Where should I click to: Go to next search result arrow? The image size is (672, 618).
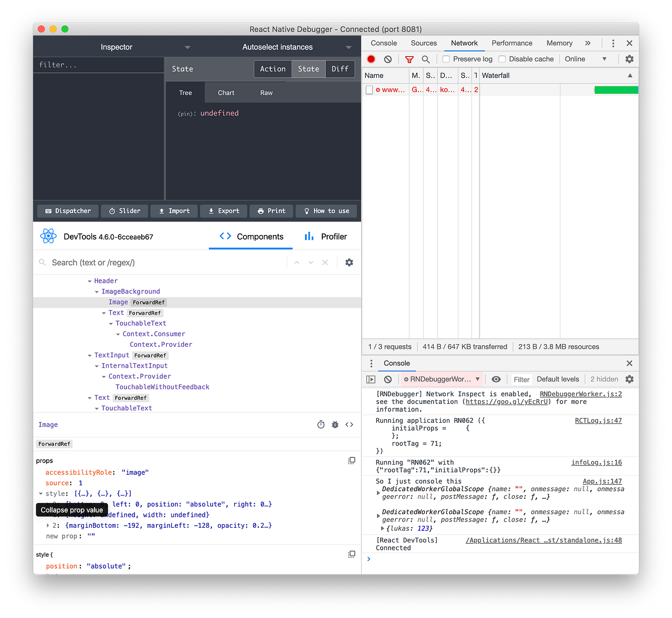coord(311,262)
